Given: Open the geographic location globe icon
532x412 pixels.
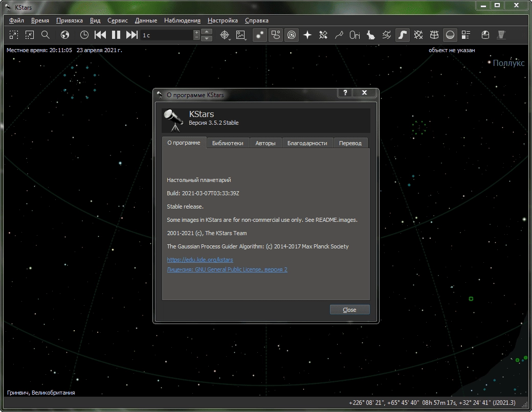Looking at the screenshot, I should [65, 35].
